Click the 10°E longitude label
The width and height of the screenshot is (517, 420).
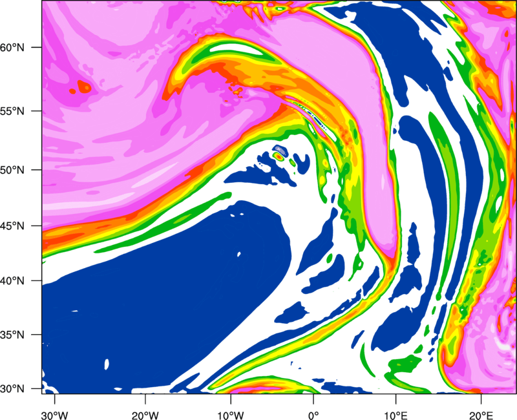point(396,415)
